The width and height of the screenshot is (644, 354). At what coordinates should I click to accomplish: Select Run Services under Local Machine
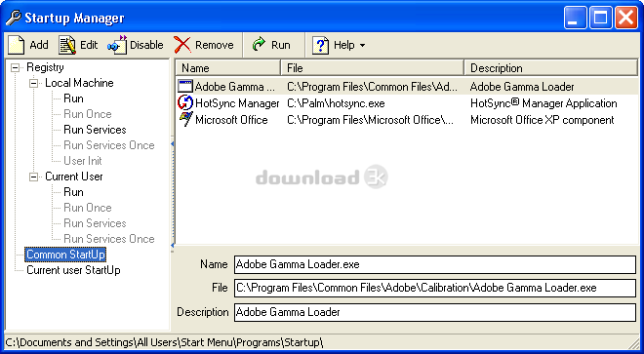pos(95,130)
